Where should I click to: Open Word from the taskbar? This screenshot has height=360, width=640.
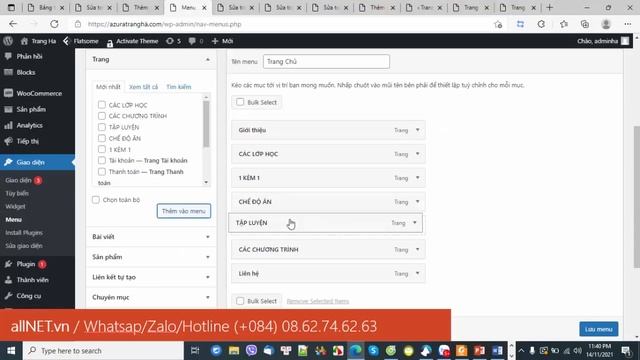(497, 351)
